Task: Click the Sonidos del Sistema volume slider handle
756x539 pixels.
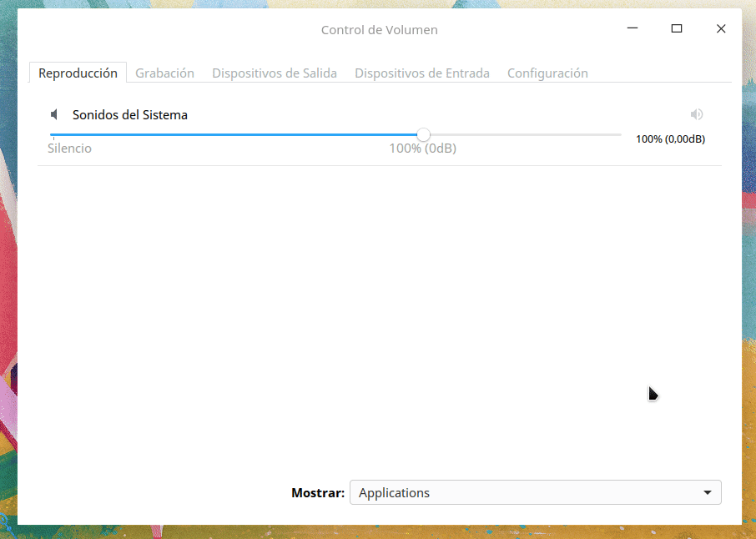Action: click(x=423, y=134)
